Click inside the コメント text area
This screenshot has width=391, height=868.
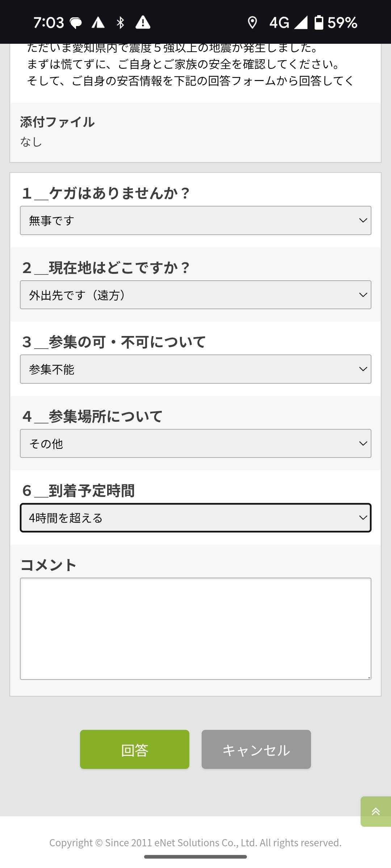195,629
